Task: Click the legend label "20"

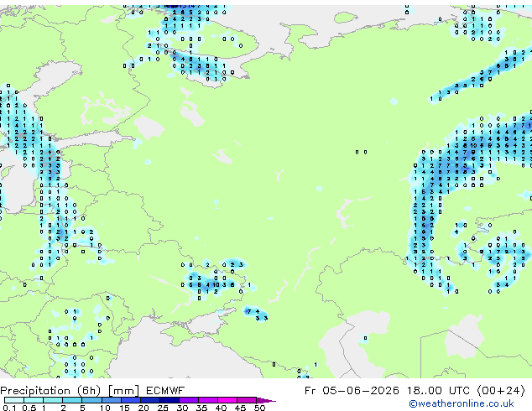Action: point(143,408)
